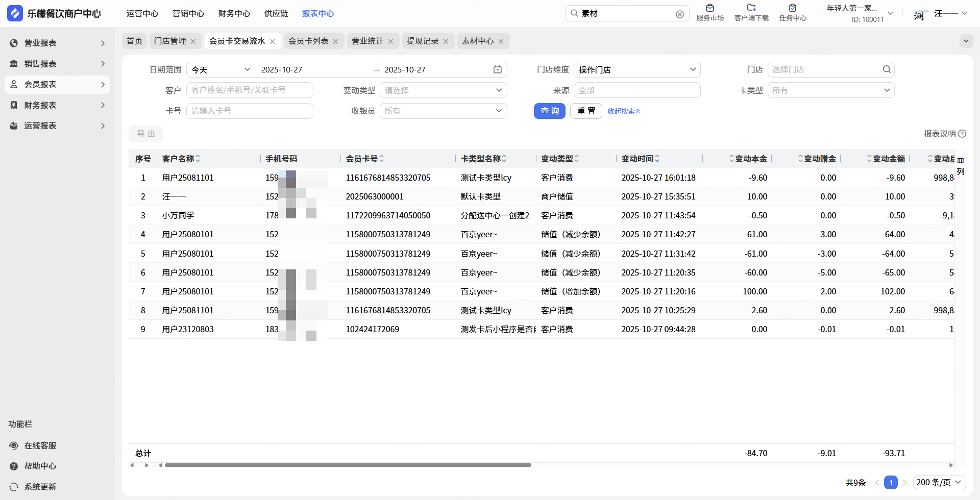Click the 报表说明 help question icon
This screenshot has width=980, height=500.
tap(962, 134)
